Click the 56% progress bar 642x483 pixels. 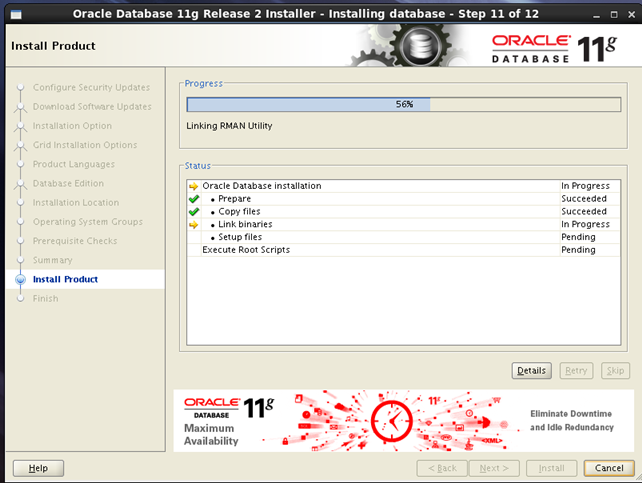tap(404, 104)
